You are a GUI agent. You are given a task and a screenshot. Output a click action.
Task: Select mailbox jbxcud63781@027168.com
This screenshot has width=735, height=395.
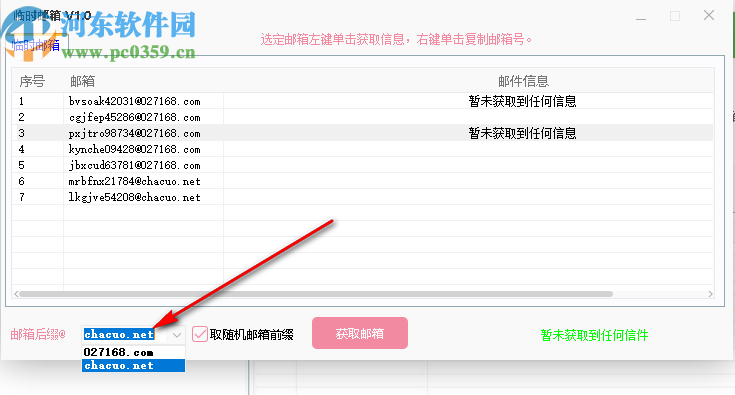tap(135, 165)
